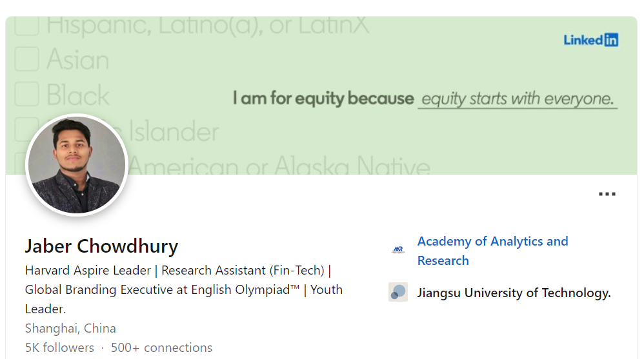This screenshot has height=359, width=644.
Task: Click the LinkedIn logo in the banner
Action: click(x=590, y=40)
